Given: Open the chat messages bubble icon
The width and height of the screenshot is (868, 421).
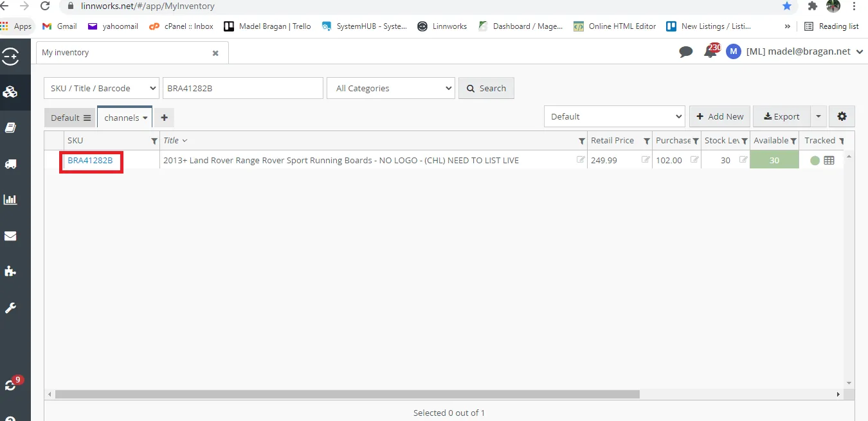Looking at the screenshot, I should [x=686, y=52].
